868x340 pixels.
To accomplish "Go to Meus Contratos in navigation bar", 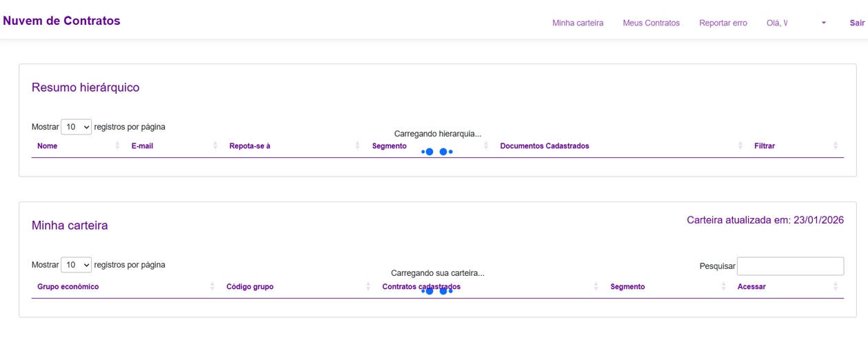I will point(651,23).
